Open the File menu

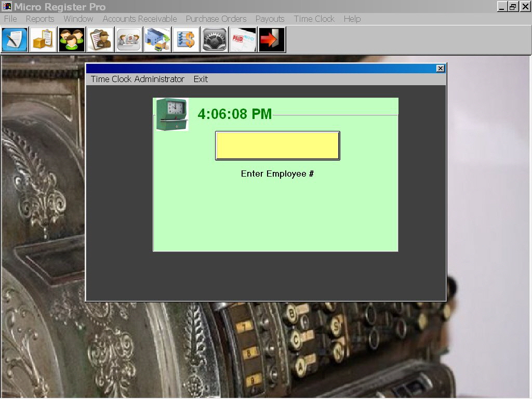point(10,19)
